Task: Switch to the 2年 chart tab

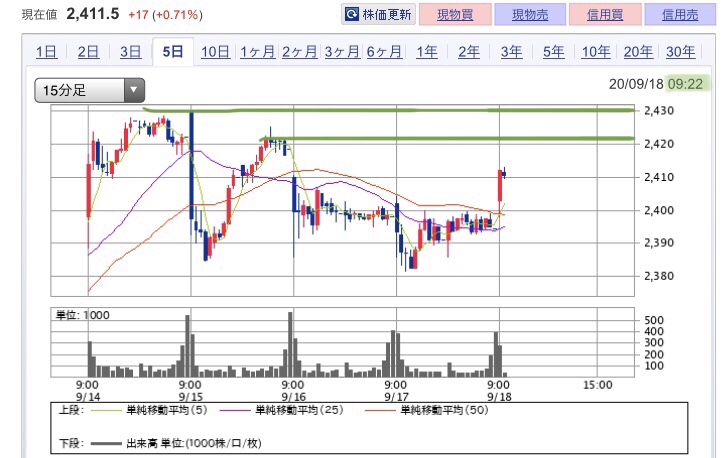Action: pos(469,52)
